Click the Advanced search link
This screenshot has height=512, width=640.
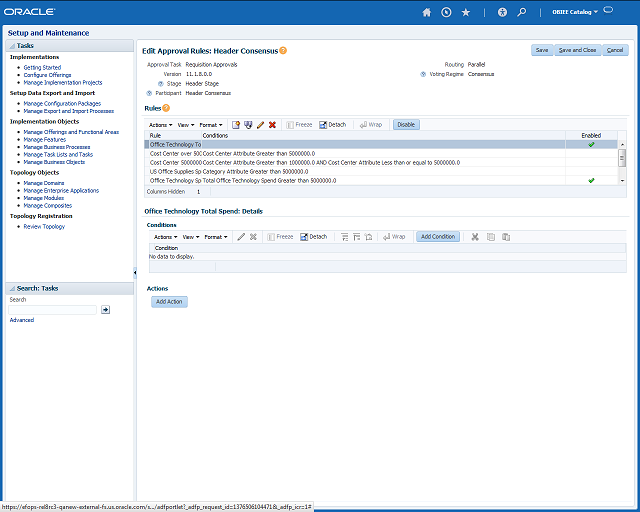pos(22,320)
